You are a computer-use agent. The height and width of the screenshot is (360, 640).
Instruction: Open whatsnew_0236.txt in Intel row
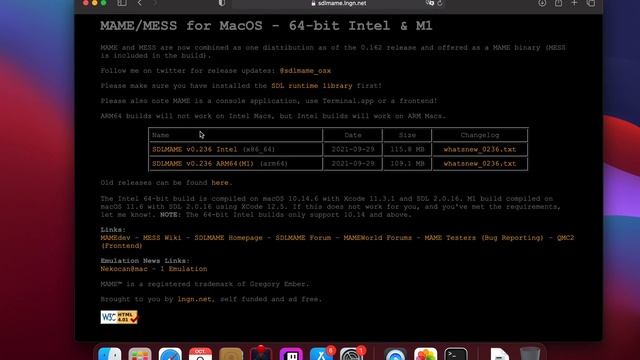click(480, 149)
